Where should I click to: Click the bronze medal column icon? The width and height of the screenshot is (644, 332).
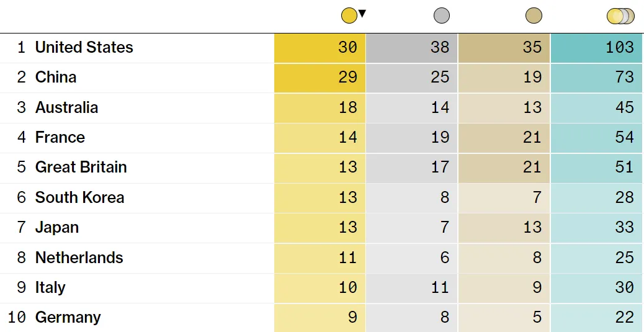pyautogui.click(x=534, y=16)
